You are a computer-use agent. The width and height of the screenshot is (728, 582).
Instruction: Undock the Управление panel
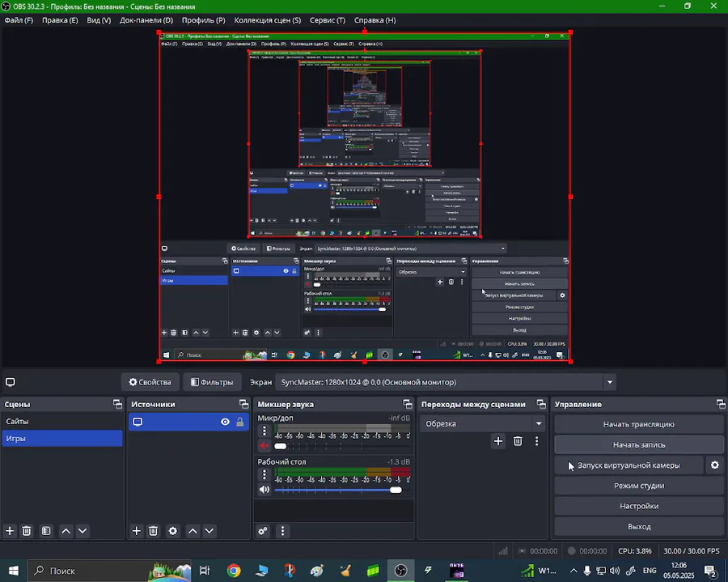coord(721,404)
